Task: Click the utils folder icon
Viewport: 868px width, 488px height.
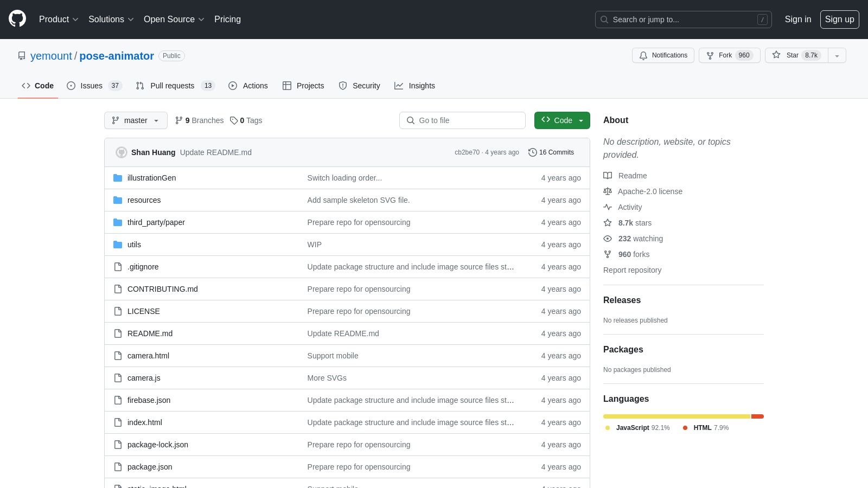Action: coord(118,245)
